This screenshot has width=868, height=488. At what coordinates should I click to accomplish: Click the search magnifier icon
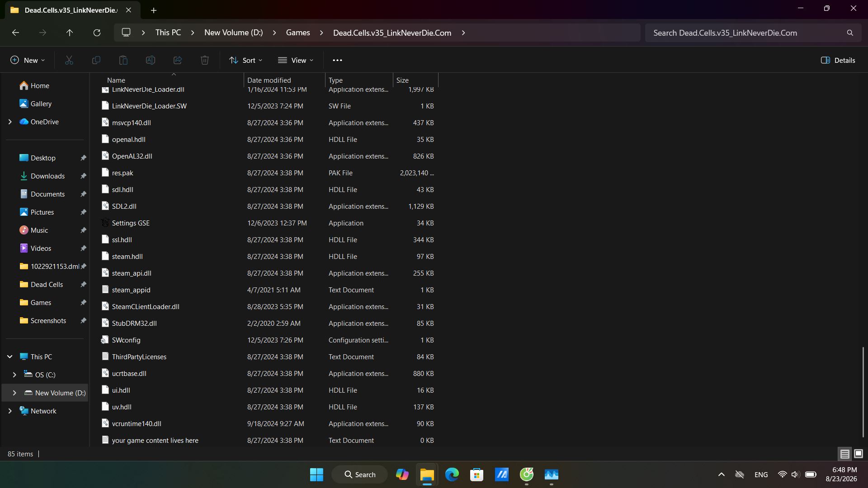click(x=850, y=33)
